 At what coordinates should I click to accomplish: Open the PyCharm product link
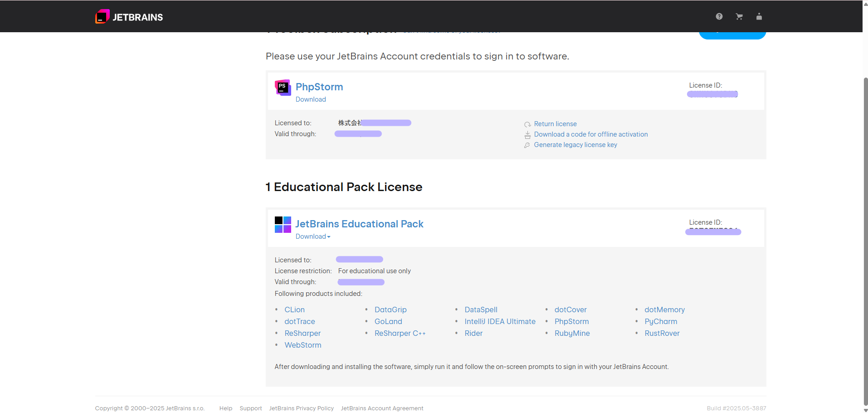pos(661,321)
